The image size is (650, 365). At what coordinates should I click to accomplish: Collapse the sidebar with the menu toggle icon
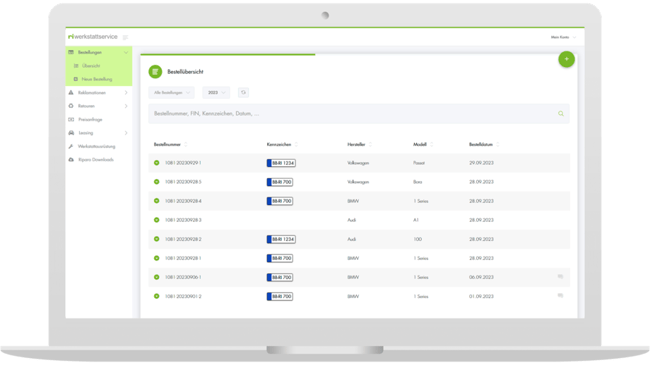125,37
